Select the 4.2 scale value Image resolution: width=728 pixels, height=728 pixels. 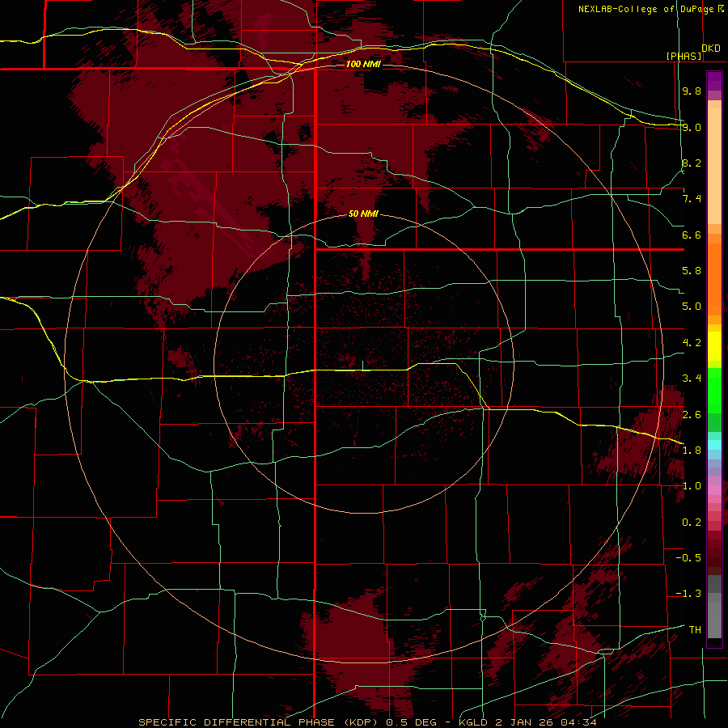click(x=692, y=343)
